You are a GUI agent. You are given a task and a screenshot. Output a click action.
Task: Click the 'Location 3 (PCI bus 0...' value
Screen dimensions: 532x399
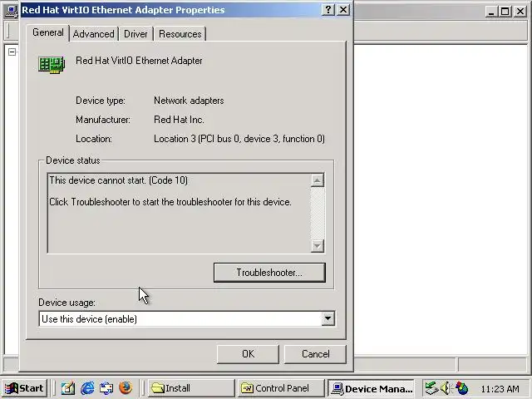[239, 139]
